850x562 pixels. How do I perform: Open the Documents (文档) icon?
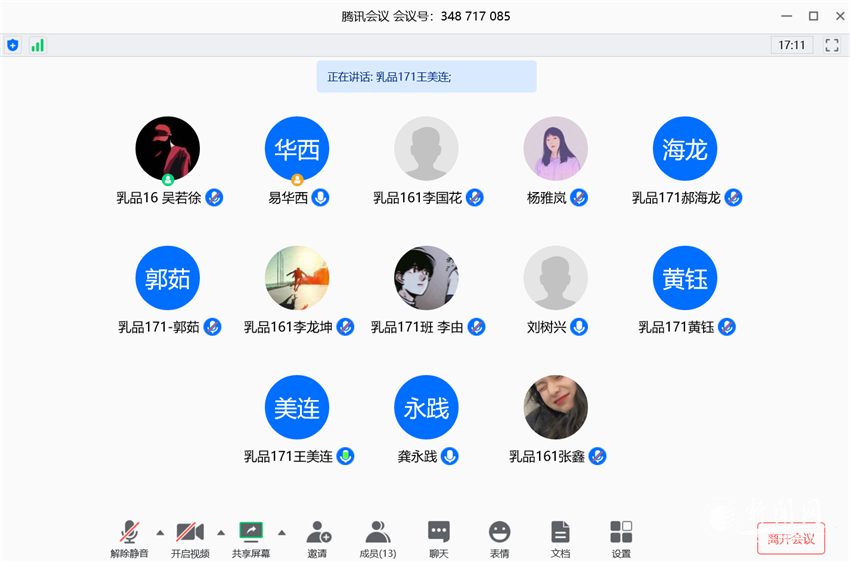pyautogui.click(x=560, y=537)
